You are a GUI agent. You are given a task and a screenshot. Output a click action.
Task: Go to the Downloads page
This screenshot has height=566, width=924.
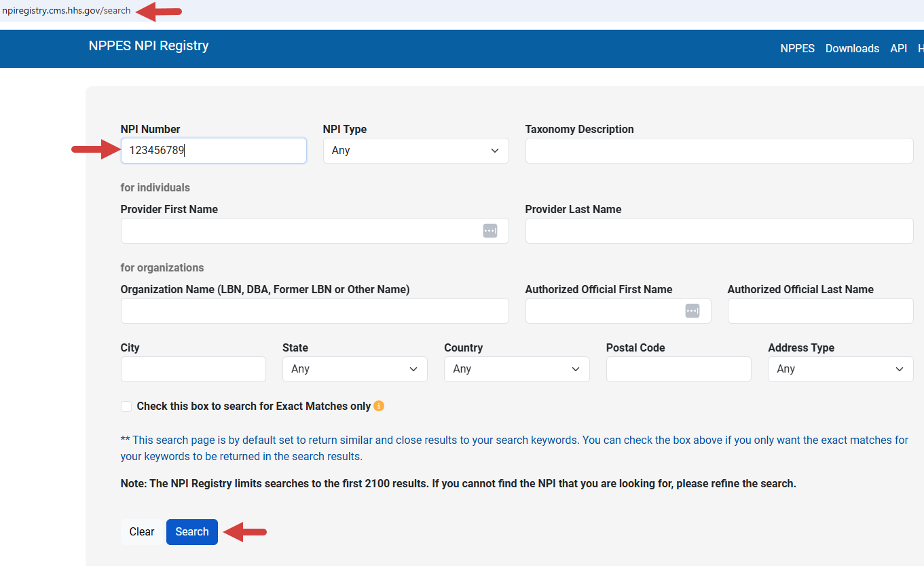tap(852, 48)
